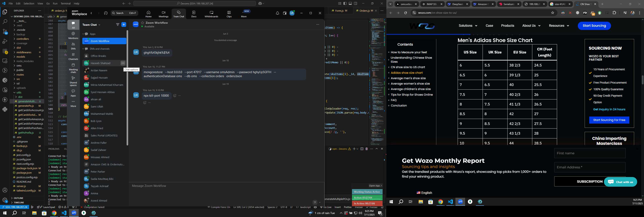Open Extensions view in VS Code activity bar
Viewport: 644px width, 217px height.
pyautogui.click(x=5, y=51)
